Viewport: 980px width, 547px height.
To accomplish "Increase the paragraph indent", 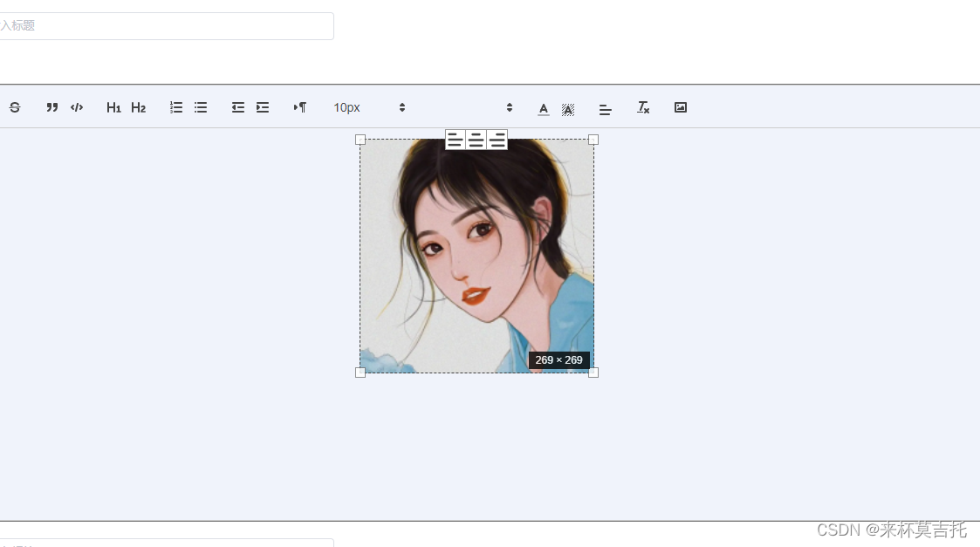I will pos(263,107).
